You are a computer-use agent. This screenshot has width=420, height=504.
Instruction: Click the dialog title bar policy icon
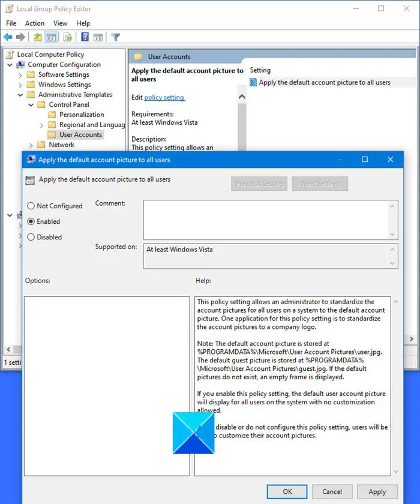pyautogui.click(x=31, y=160)
